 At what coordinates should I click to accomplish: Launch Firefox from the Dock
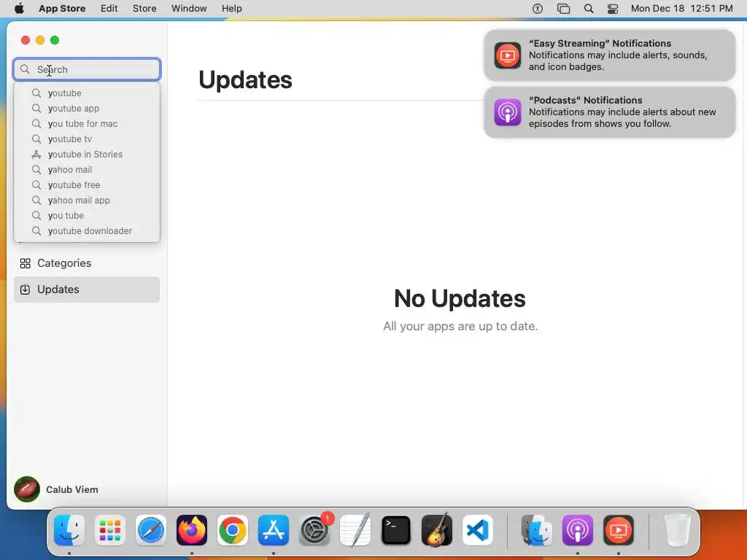192,530
